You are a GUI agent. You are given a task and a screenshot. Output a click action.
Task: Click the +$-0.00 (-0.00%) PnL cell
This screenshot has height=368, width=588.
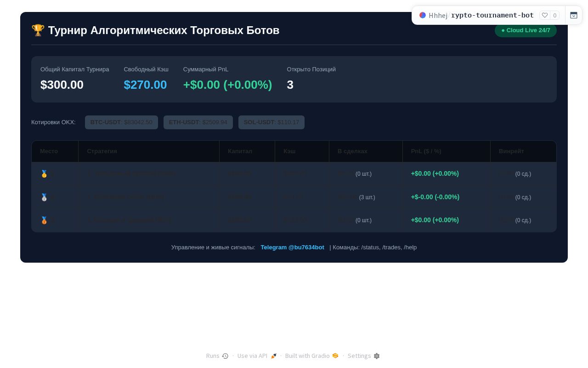[x=435, y=197]
